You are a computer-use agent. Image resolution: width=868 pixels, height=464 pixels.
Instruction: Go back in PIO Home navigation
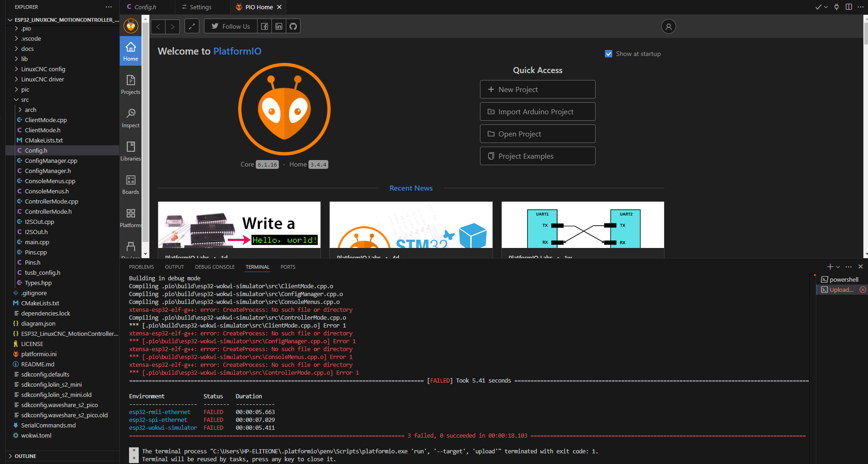tap(158, 26)
